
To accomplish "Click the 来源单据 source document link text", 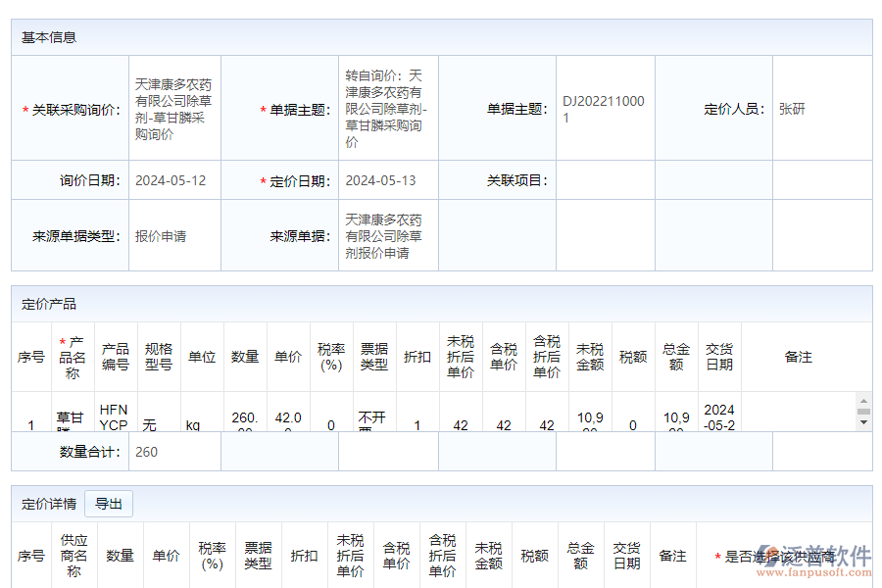I will tap(386, 235).
